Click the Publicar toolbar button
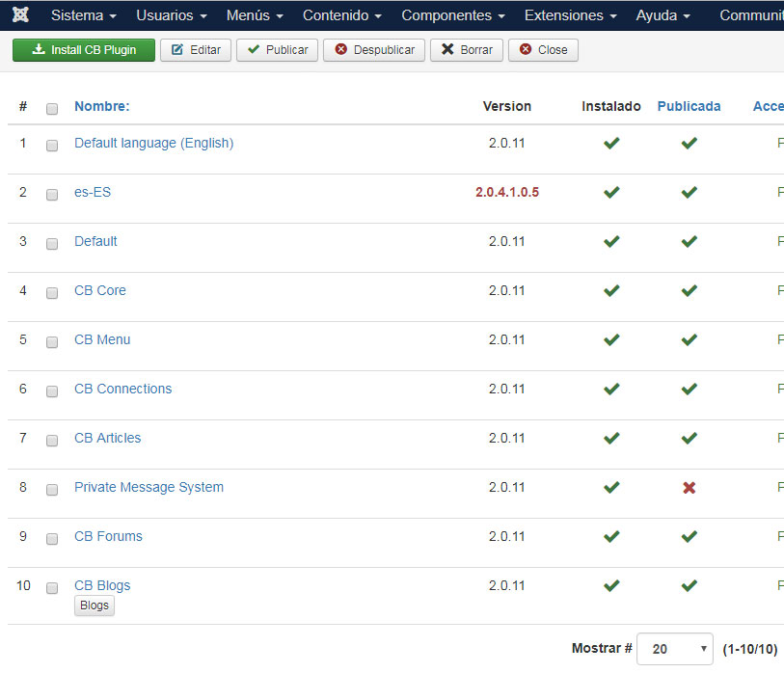This screenshot has width=784, height=700. click(277, 50)
